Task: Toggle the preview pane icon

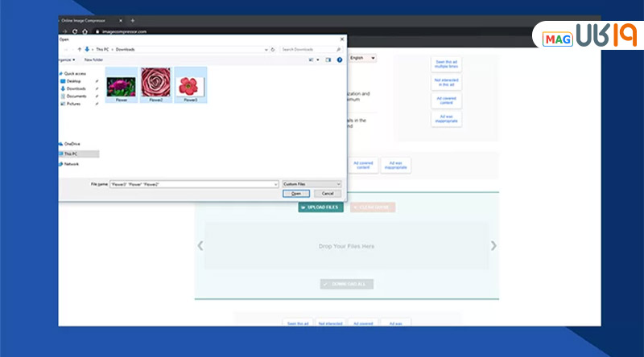Action: tap(328, 59)
